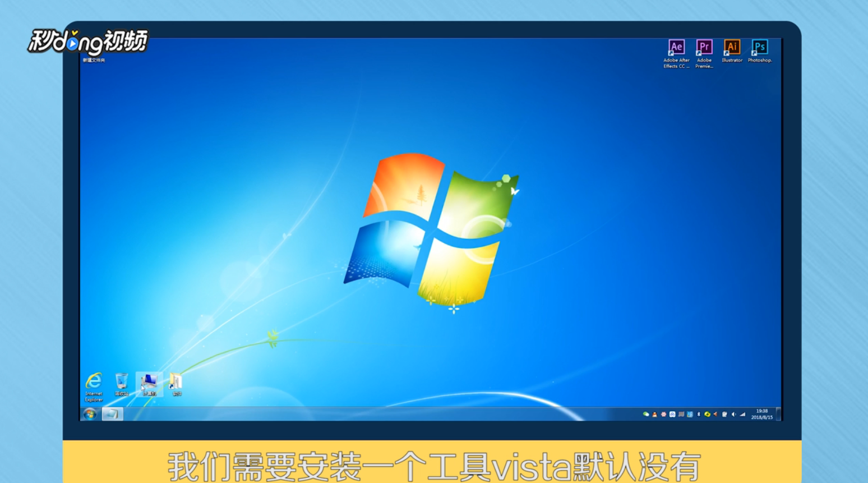The image size is (868, 483).
Task: Select the Recycle Bin desktop icon
Action: pyautogui.click(x=122, y=384)
